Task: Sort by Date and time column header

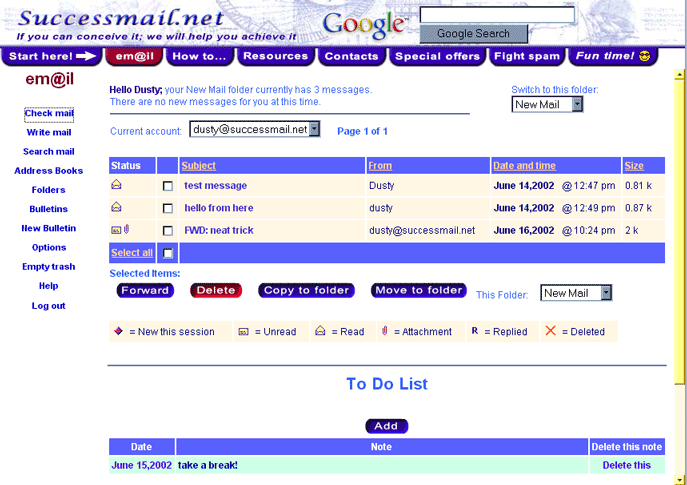Action: tap(524, 166)
